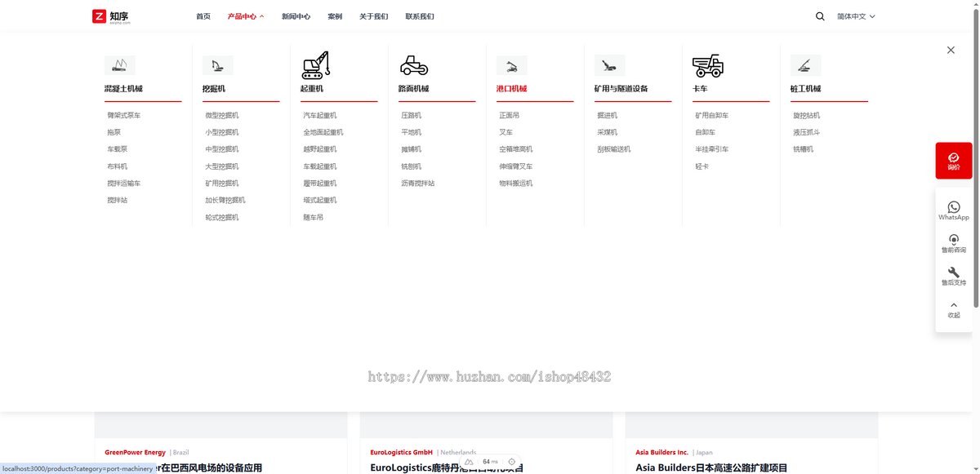Open 售后支持 after-sales support
The width and height of the screenshot is (980, 474).
[954, 277]
